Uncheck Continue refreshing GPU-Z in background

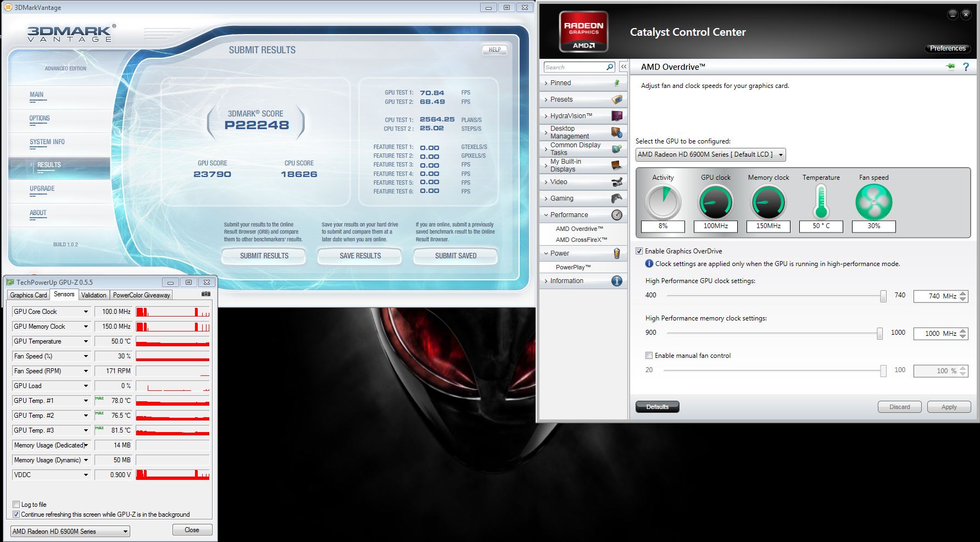(16, 515)
